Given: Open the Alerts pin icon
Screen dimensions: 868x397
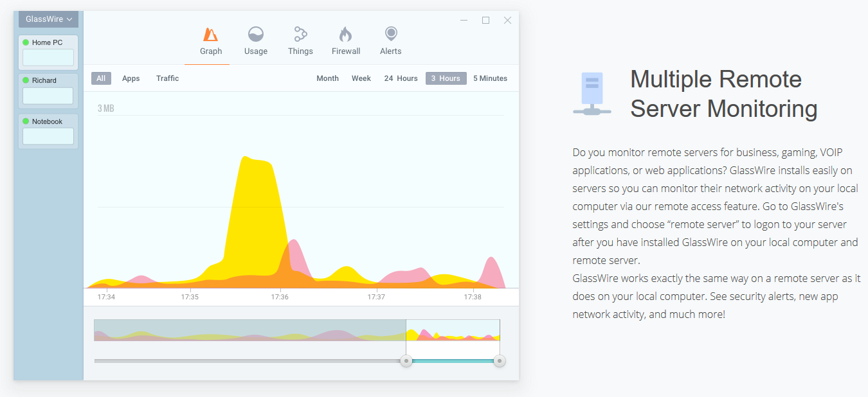Looking at the screenshot, I should click(x=390, y=34).
